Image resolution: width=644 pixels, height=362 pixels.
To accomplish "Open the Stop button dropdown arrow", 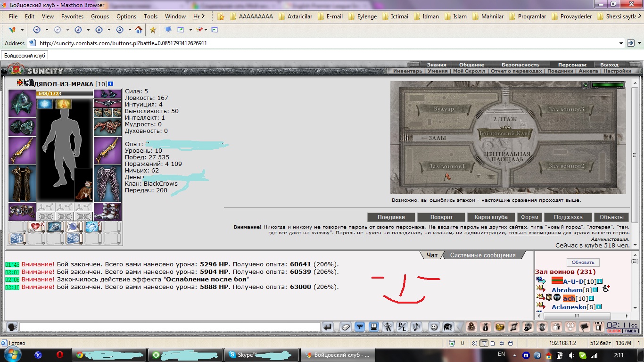I will click(109, 30).
